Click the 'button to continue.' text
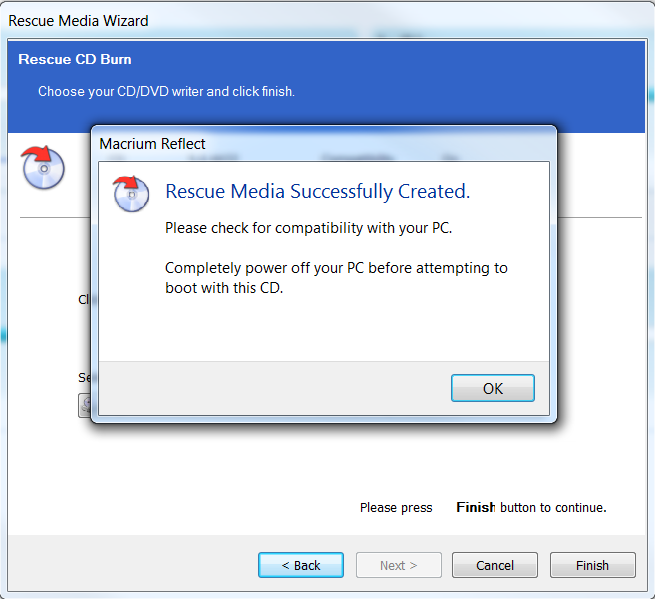Viewport: 655px width, 599px height. point(553,508)
